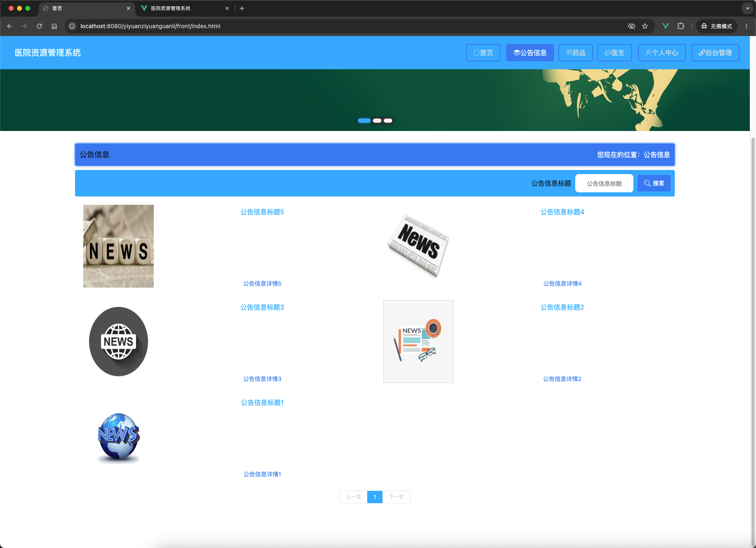
Task: Reload the page with the refresh icon
Action: (x=39, y=26)
